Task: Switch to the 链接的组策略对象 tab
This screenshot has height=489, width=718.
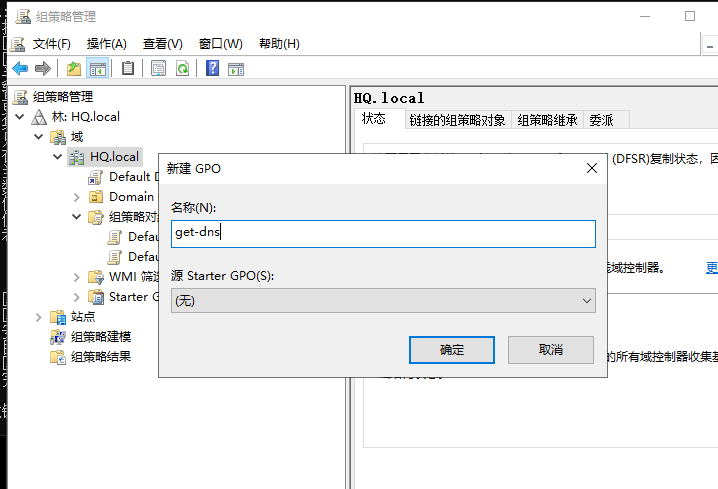Action: pos(457,120)
